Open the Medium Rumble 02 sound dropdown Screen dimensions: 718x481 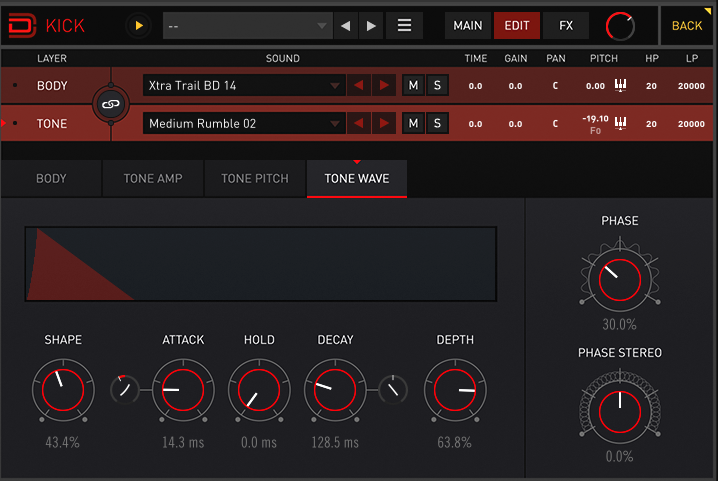[x=244, y=123]
